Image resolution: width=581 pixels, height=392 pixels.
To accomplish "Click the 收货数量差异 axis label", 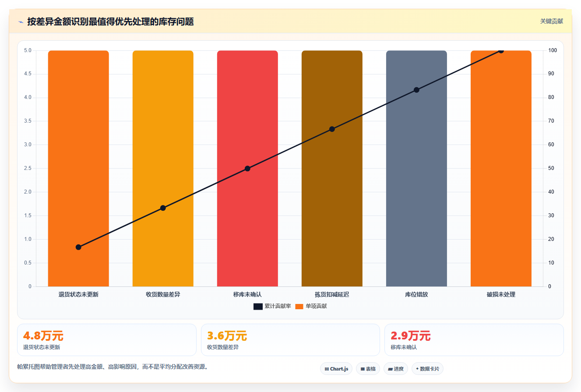I will click(163, 294).
